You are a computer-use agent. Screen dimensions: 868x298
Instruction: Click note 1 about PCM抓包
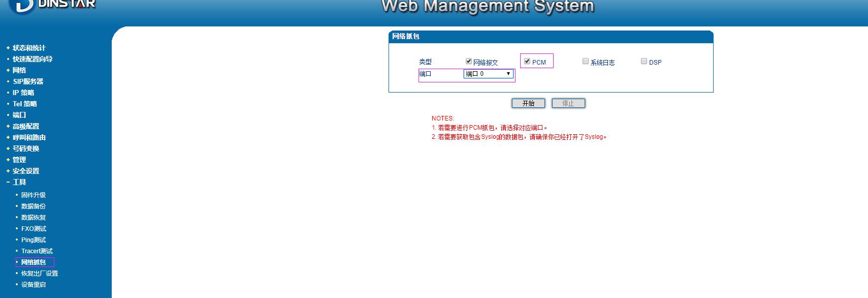click(490, 128)
